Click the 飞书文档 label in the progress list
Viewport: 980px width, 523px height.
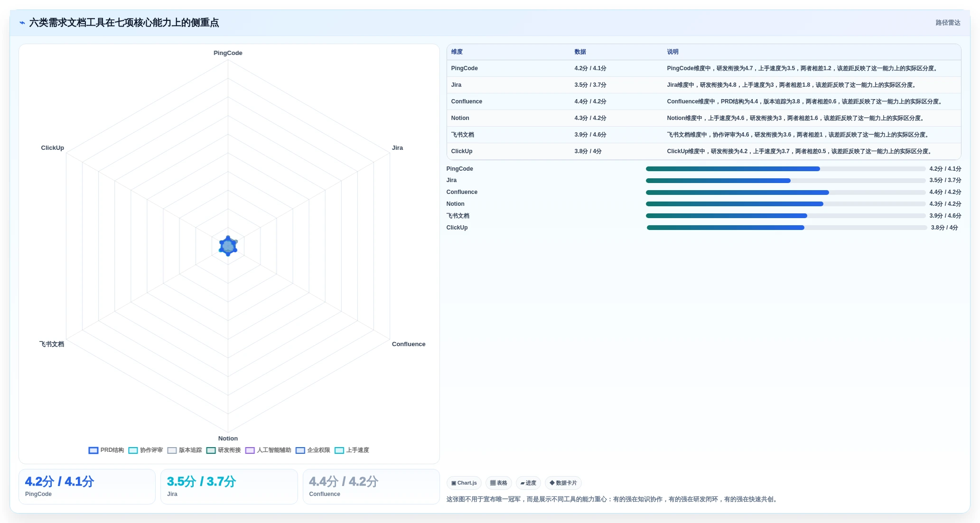[x=458, y=216]
